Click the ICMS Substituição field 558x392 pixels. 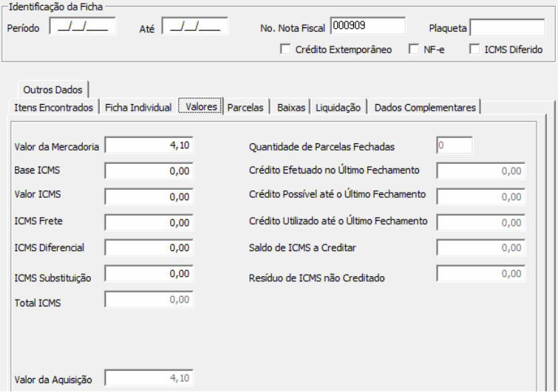(x=149, y=274)
